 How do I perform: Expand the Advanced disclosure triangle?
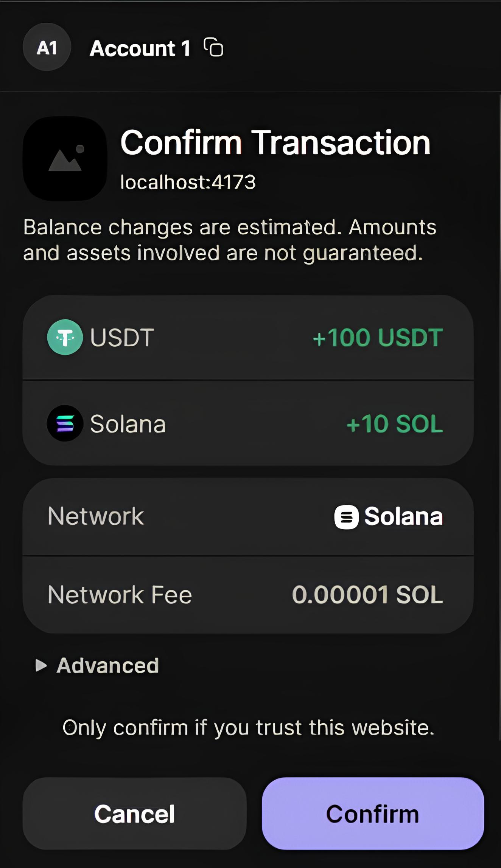point(41,665)
